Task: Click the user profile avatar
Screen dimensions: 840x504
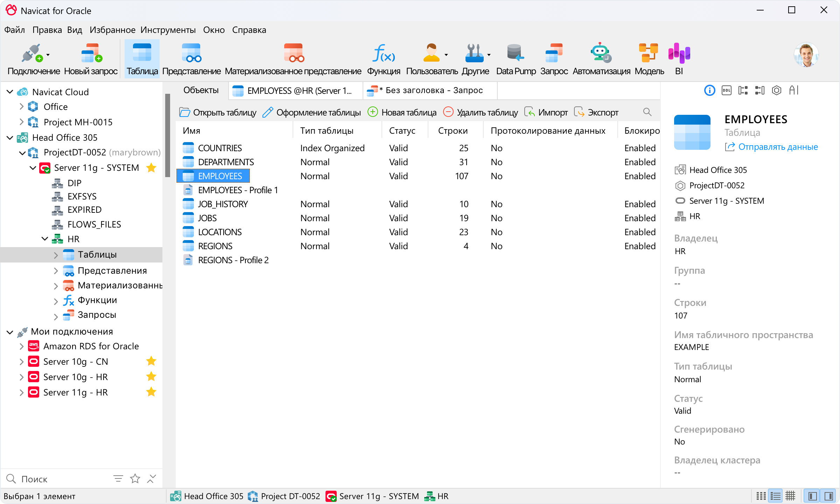Action: tap(806, 55)
